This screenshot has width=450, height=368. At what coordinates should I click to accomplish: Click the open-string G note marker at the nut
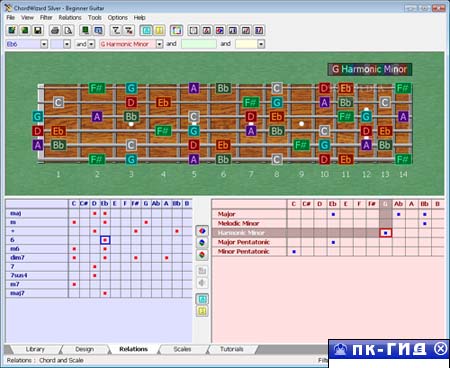click(38, 117)
